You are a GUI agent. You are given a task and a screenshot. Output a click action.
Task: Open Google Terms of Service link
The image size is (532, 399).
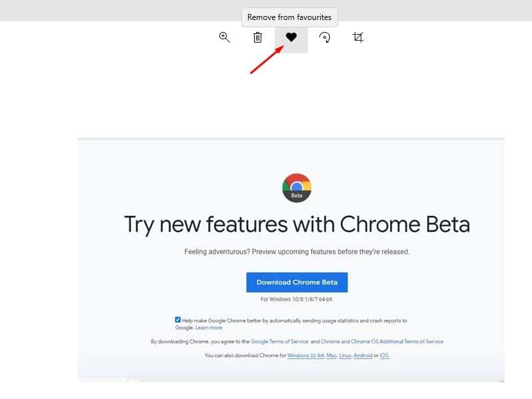(279, 341)
